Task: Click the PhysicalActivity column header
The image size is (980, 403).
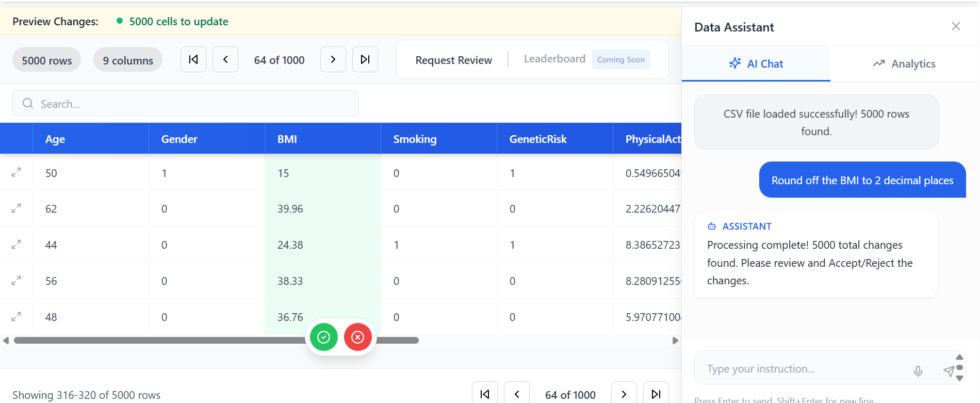Action: point(647,139)
